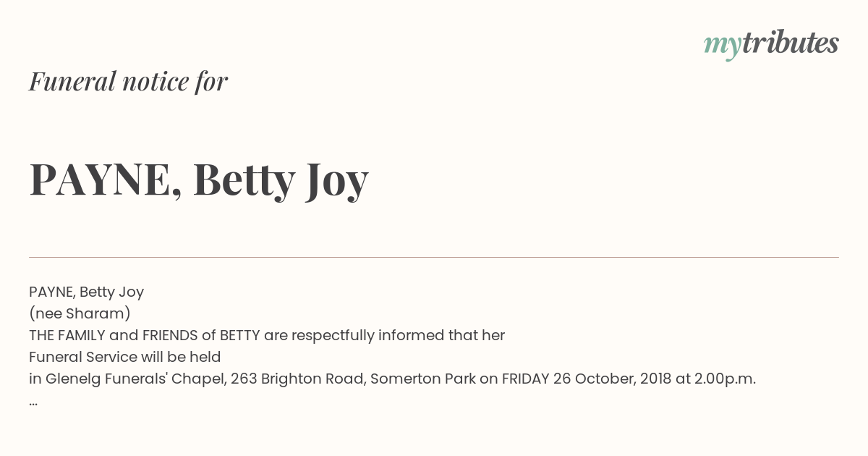Click the word 'Betty' in the title

(x=244, y=180)
